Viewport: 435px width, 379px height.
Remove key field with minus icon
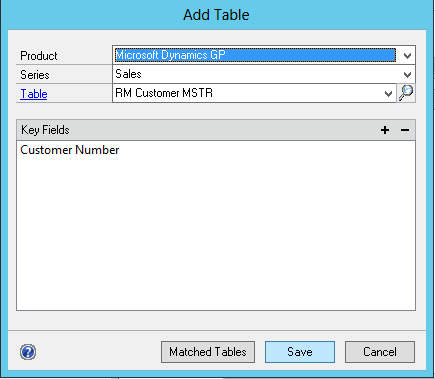click(405, 130)
